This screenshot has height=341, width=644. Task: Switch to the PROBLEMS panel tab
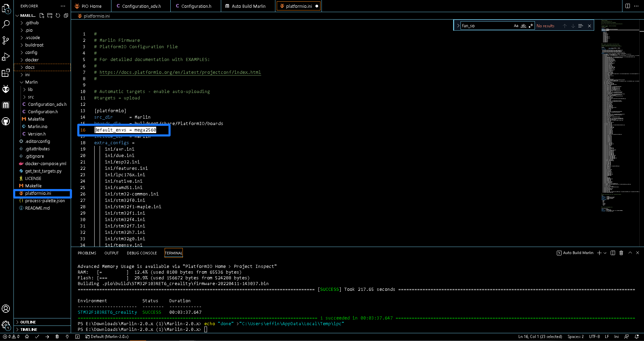87,253
